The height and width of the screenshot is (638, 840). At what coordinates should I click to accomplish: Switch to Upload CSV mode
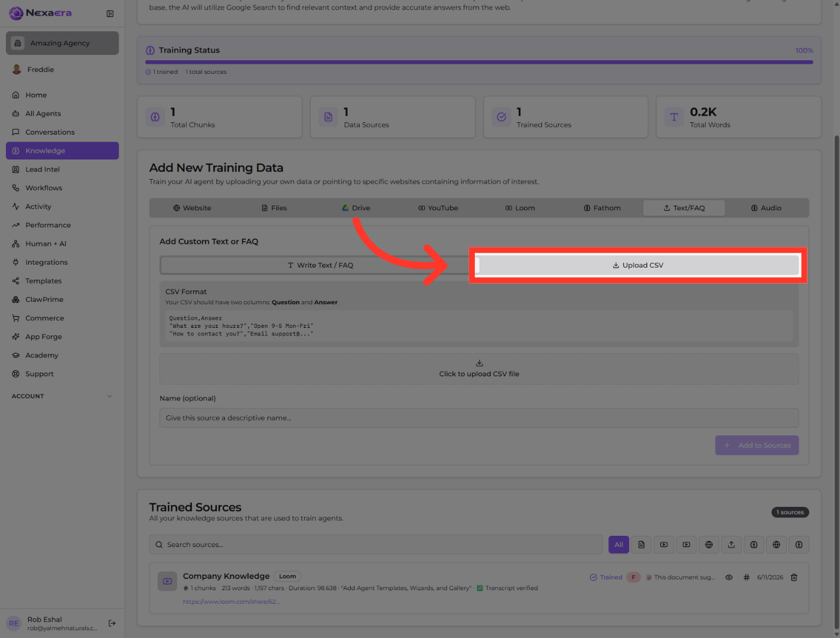point(638,265)
